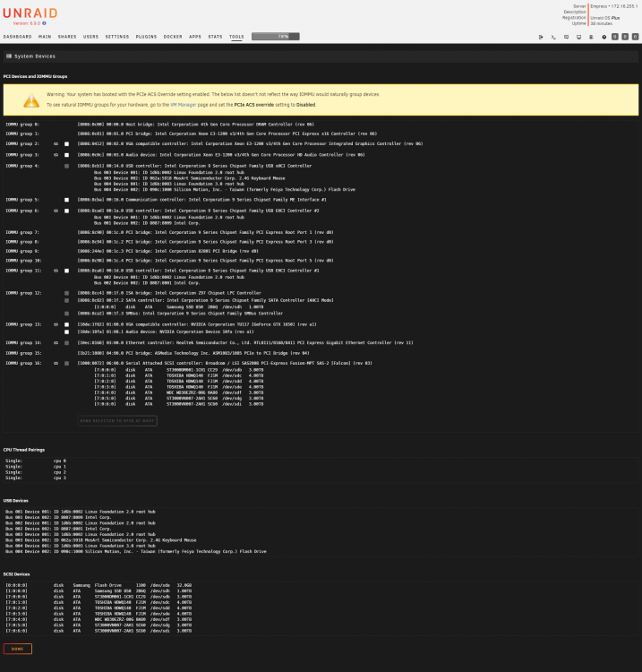Viewport: 642px width, 672px height.
Task: Open the Plugins menu
Action: pos(147,37)
